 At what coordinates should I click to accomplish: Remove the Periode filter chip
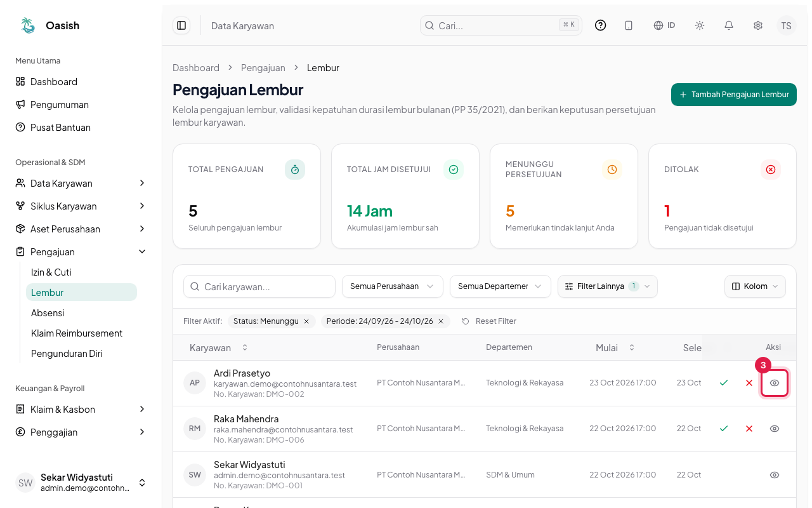click(441, 321)
